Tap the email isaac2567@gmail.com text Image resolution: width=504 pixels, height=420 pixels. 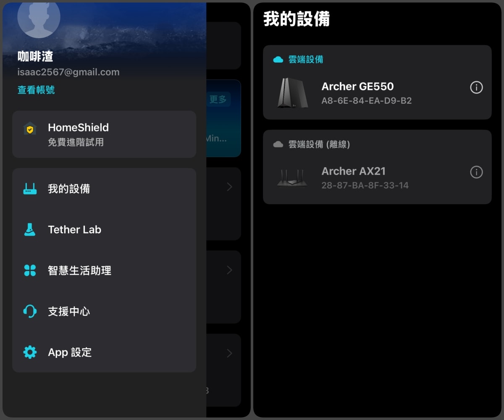pyautogui.click(x=68, y=72)
